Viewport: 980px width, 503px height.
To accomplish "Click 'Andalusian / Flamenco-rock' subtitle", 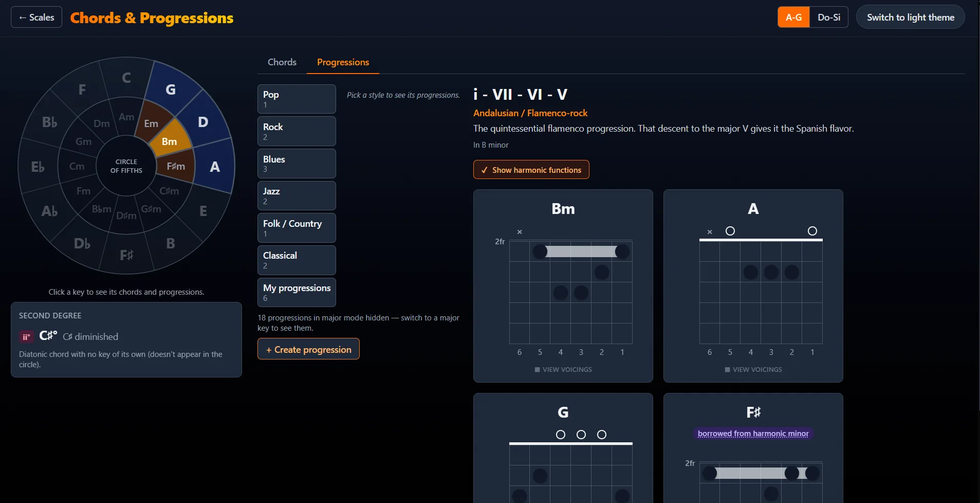I will pos(530,113).
